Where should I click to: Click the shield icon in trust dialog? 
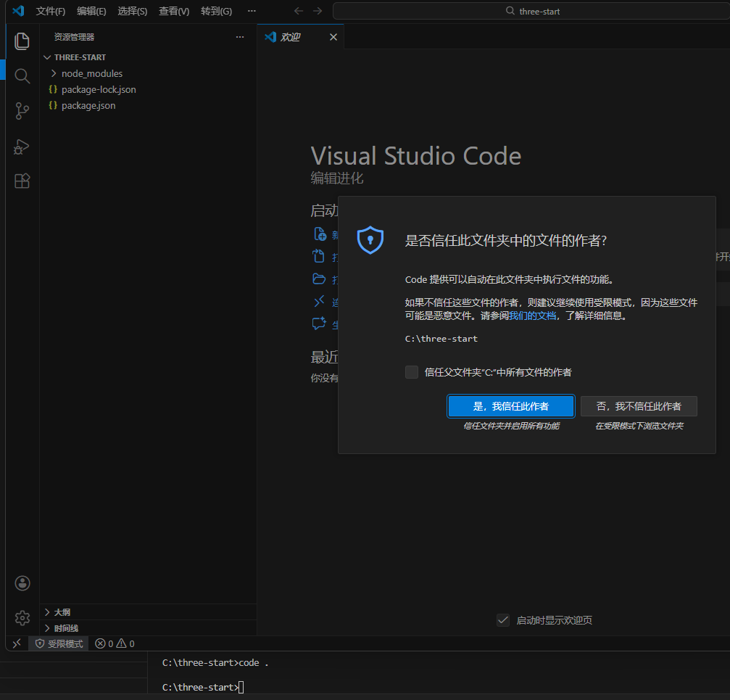click(370, 240)
